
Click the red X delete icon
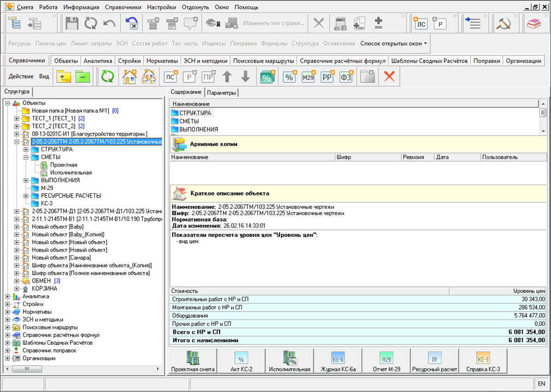389,77
